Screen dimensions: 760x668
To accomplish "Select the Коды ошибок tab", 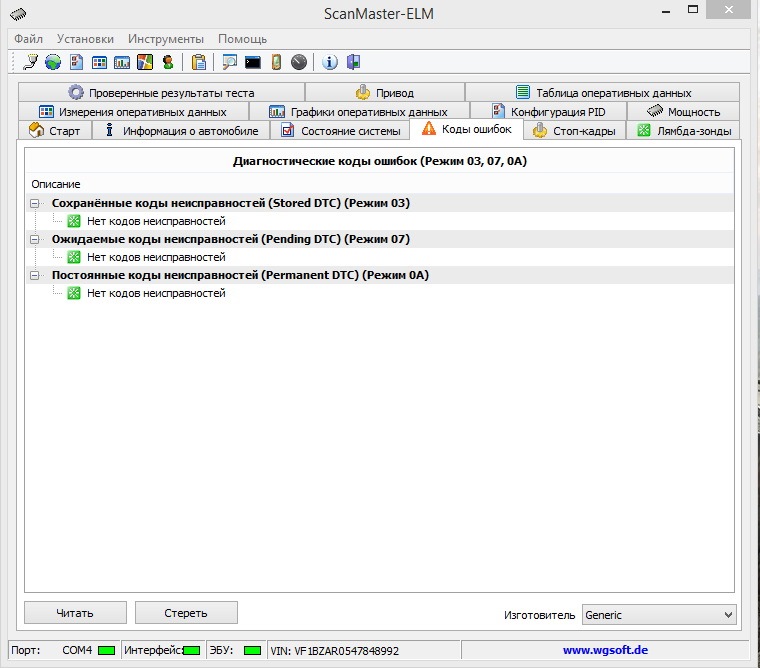I will coord(466,129).
